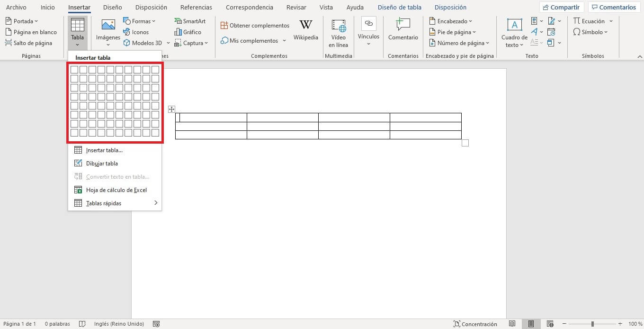
Task: Open the Símbolo symbol menu
Action: pyautogui.click(x=591, y=32)
